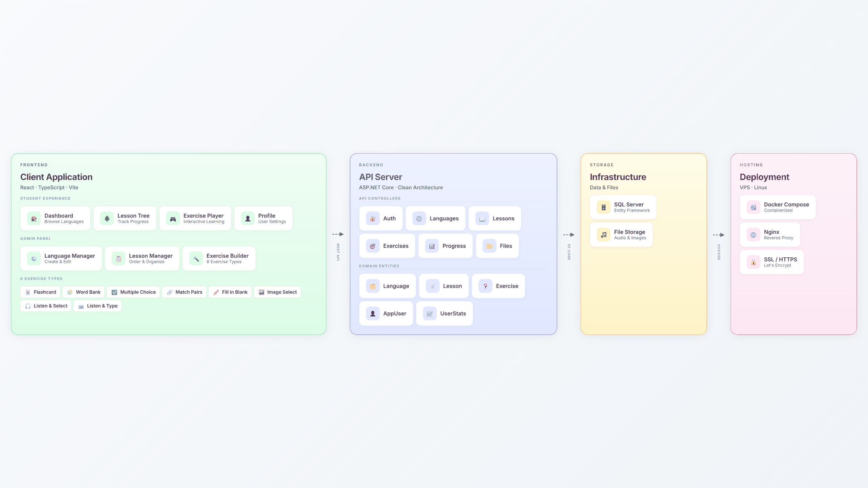The width and height of the screenshot is (868, 488).
Task: Click the Match Pairs exercise chip
Action: (x=184, y=292)
